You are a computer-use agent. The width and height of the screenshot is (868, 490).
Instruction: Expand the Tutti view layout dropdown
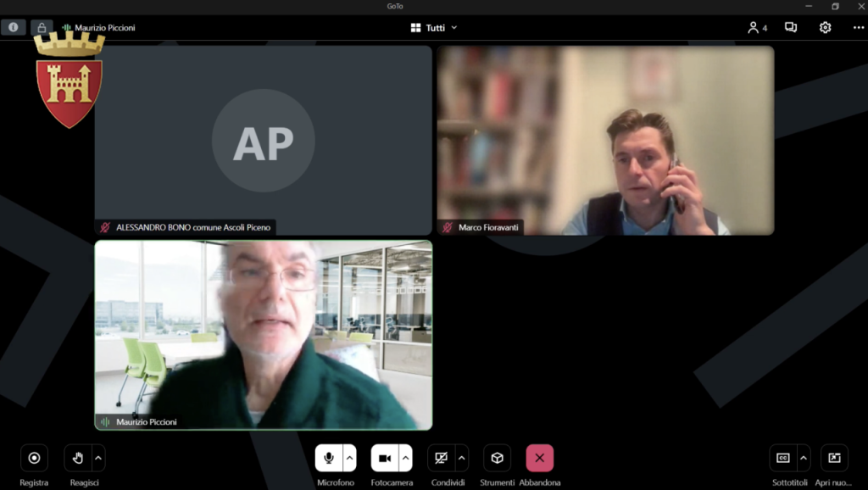coord(434,27)
